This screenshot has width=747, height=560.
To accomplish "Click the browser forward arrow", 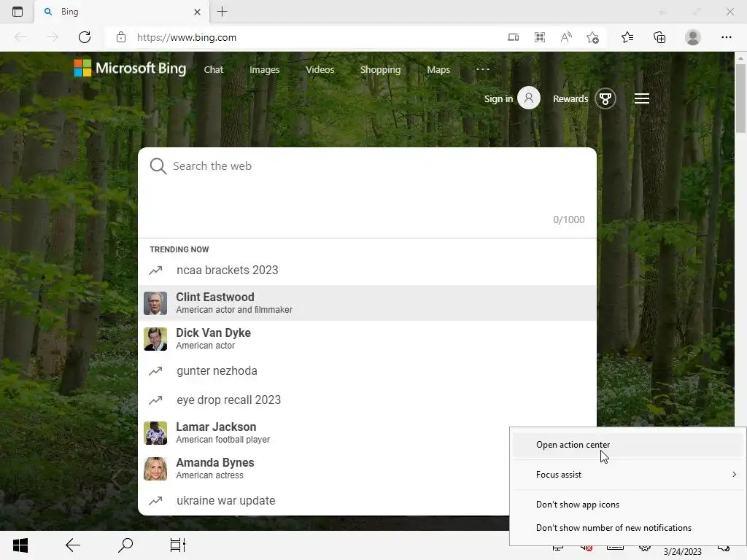I will [53, 37].
